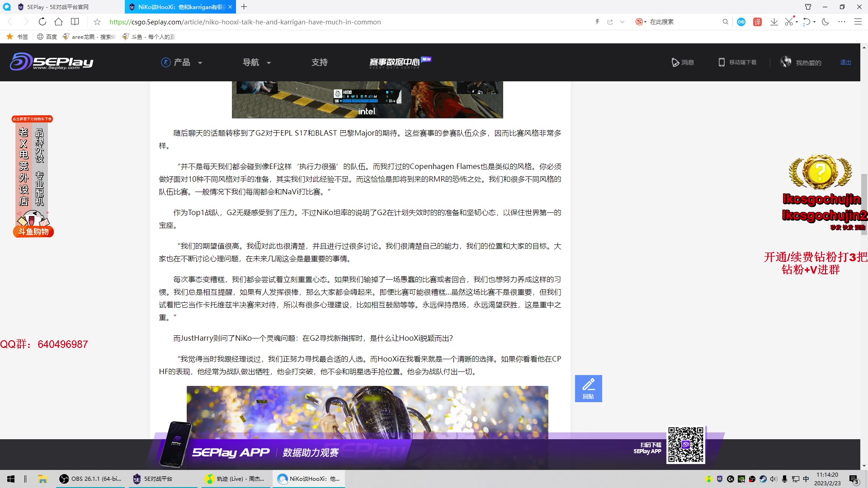Click the Steam tray icon
Image resolution: width=868 pixels, height=488 pixels.
click(x=763, y=479)
